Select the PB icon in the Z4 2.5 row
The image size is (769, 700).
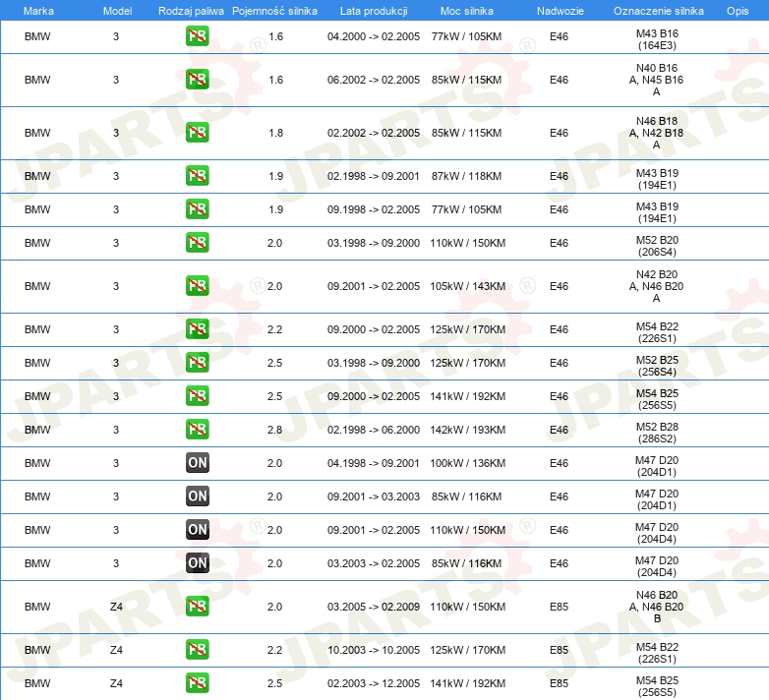[x=197, y=683]
